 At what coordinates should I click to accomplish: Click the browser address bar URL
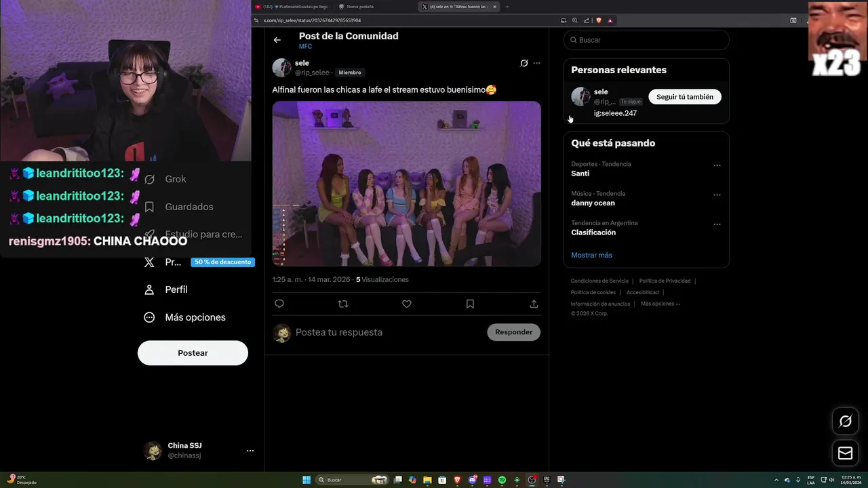pyautogui.click(x=312, y=20)
